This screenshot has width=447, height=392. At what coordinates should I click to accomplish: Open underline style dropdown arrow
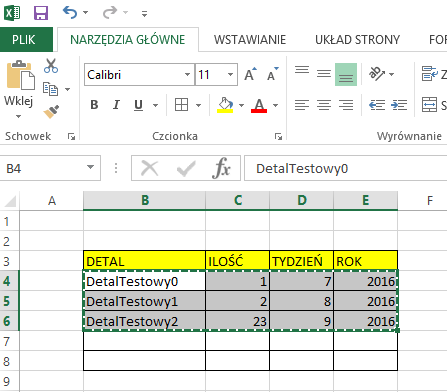pyautogui.click(x=155, y=105)
